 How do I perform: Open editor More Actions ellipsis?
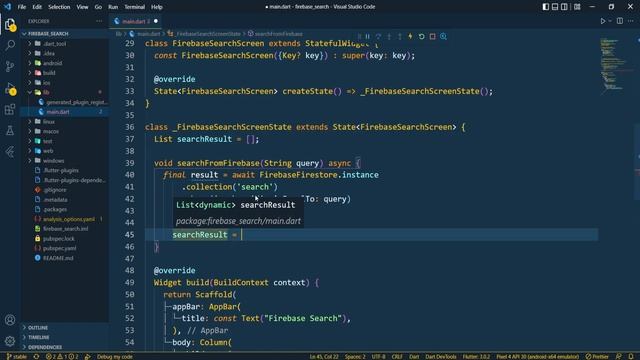631,21
